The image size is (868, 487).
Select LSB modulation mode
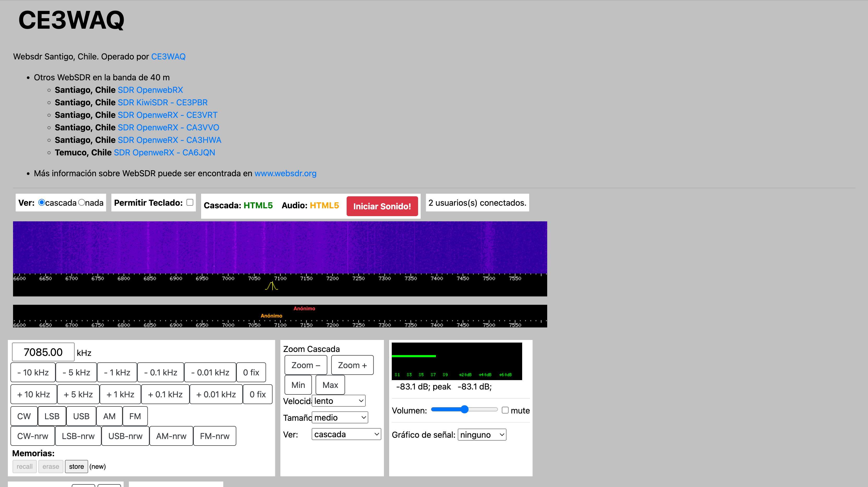point(52,416)
